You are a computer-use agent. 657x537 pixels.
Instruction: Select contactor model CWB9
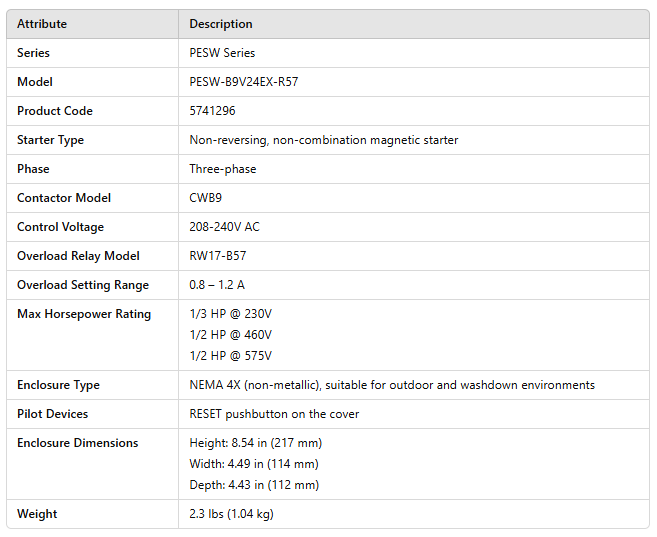(x=208, y=198)
